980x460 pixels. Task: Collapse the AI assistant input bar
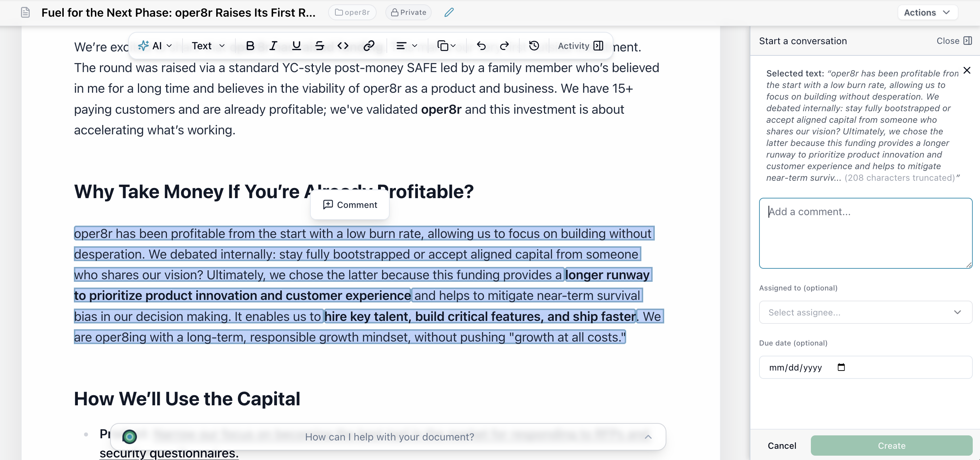pyautogui.click(x=648, y=437)
